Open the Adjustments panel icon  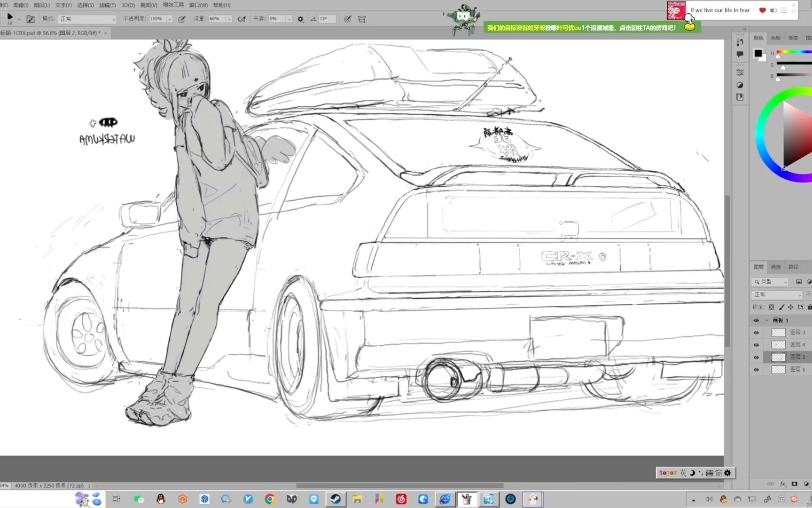tap(740, 85)
